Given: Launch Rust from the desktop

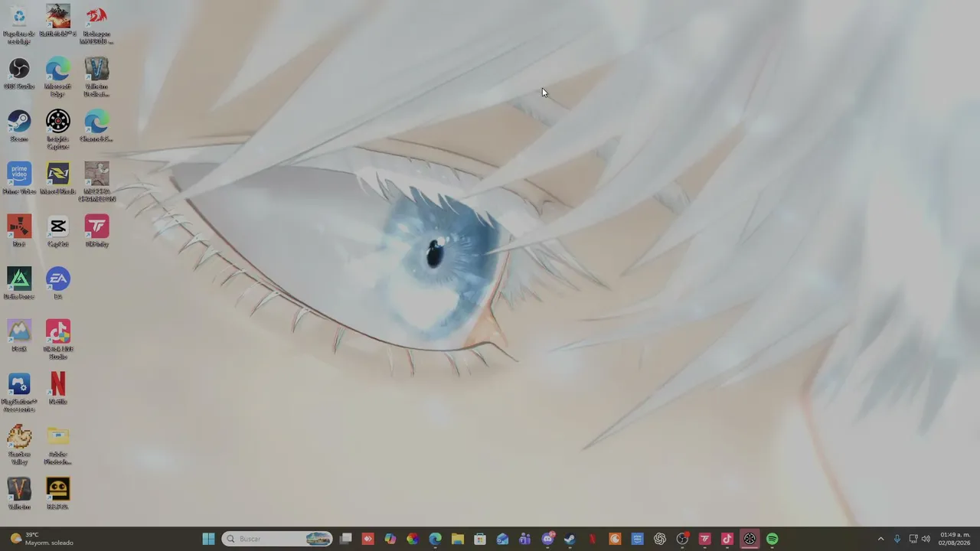Looking at the screenshot, I should coord(19,231).
